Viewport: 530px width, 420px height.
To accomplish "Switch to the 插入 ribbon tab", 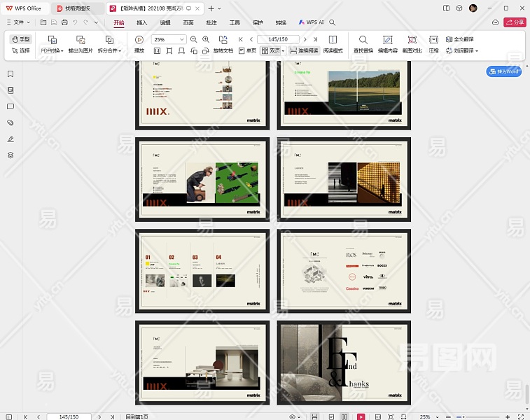I will click(x=142, y=22).
